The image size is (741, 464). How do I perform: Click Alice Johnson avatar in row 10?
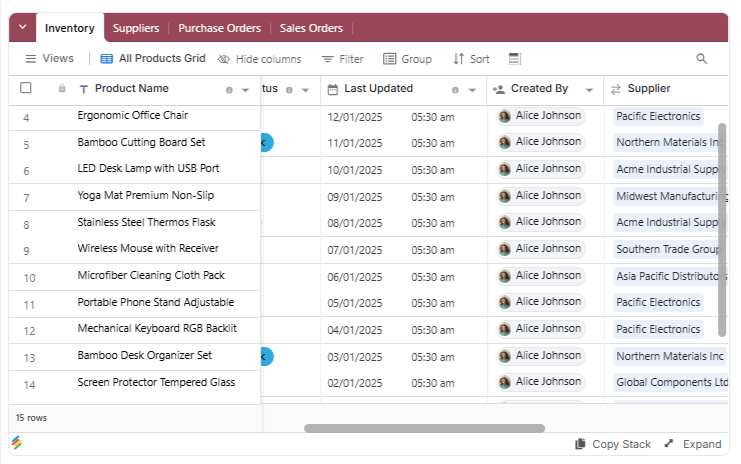click(x=505, y=275)
